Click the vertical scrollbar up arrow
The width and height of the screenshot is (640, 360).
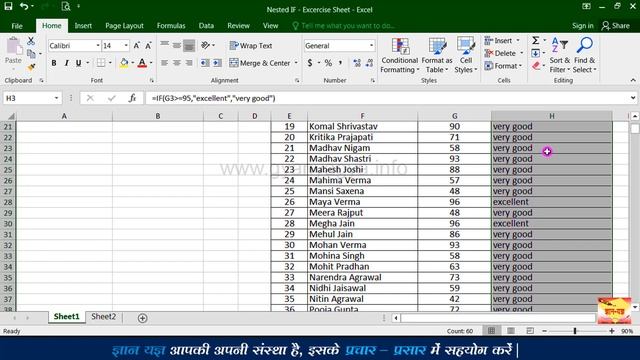[635, 117]
